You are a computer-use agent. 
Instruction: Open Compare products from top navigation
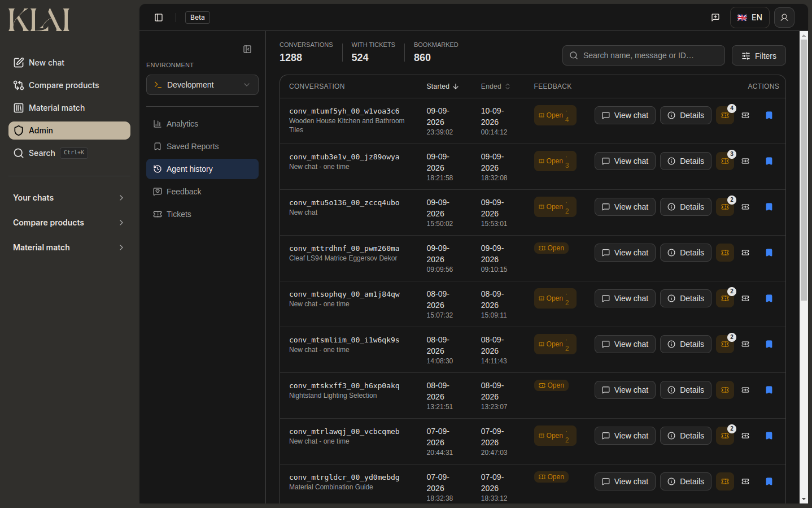pos(69,85)
